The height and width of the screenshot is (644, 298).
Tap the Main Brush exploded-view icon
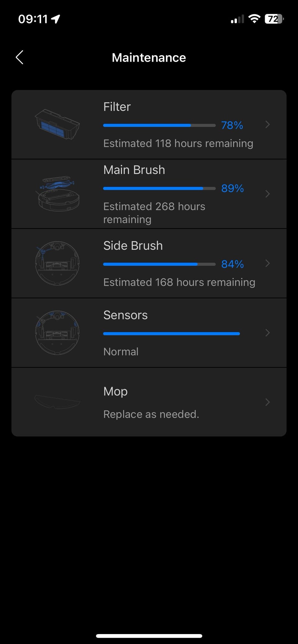(57, 194)
